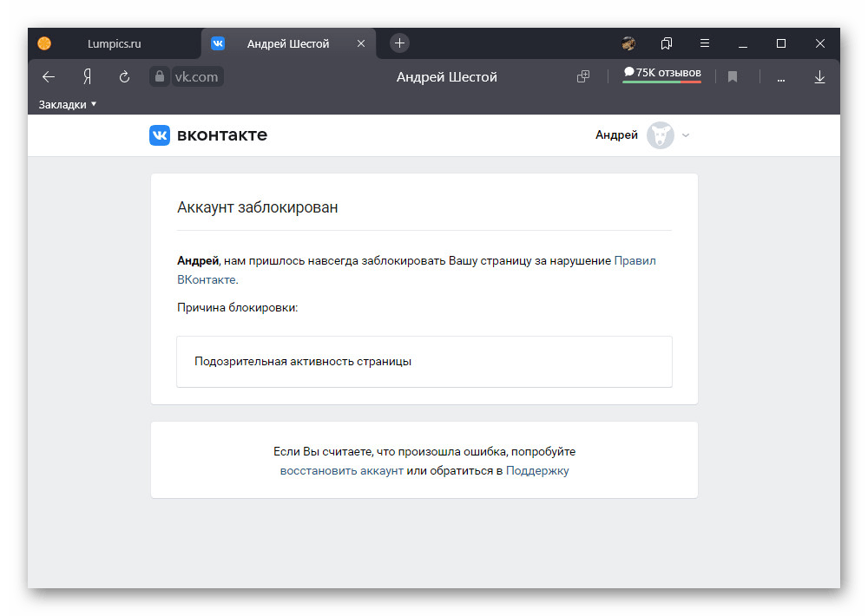Click the Причина блокировки label

[x=238, y=307]
